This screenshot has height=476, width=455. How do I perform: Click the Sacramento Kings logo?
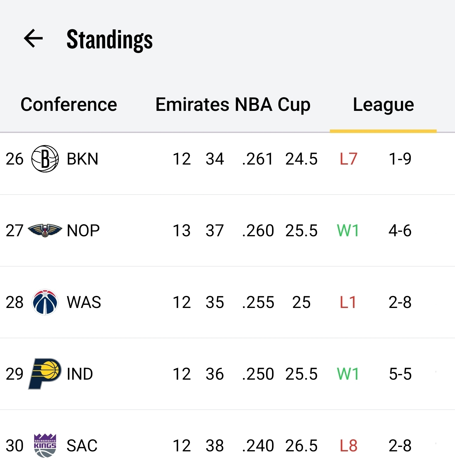pos(45,445)
